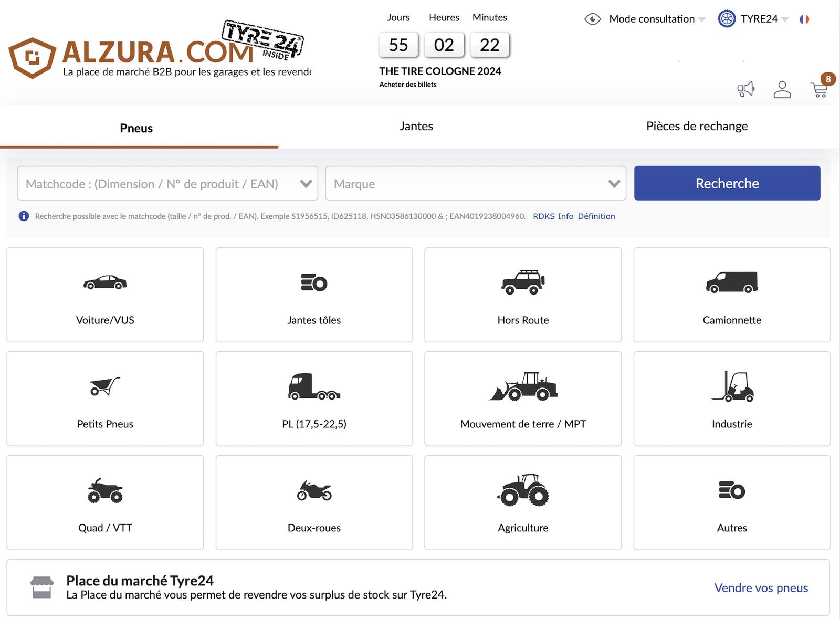Click the Mode consultation label
This screenshot has width=840, height=619.
pyautogui.click(x=652, y=19)
